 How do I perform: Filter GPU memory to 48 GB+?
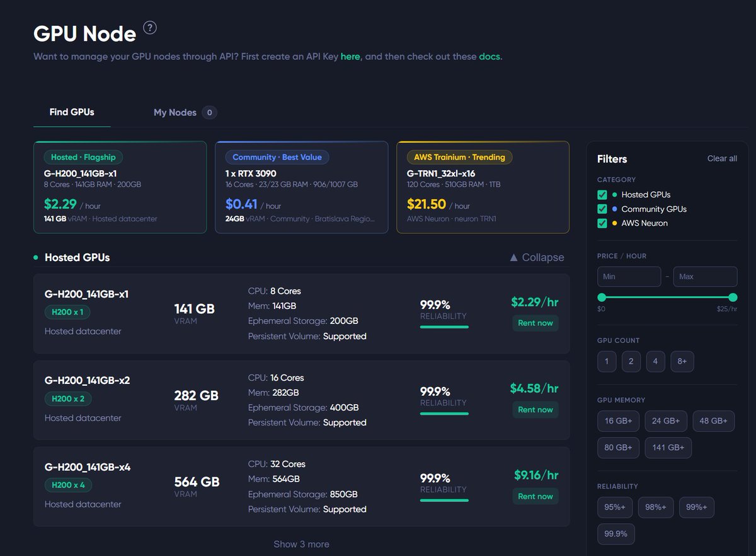(714, 421)
